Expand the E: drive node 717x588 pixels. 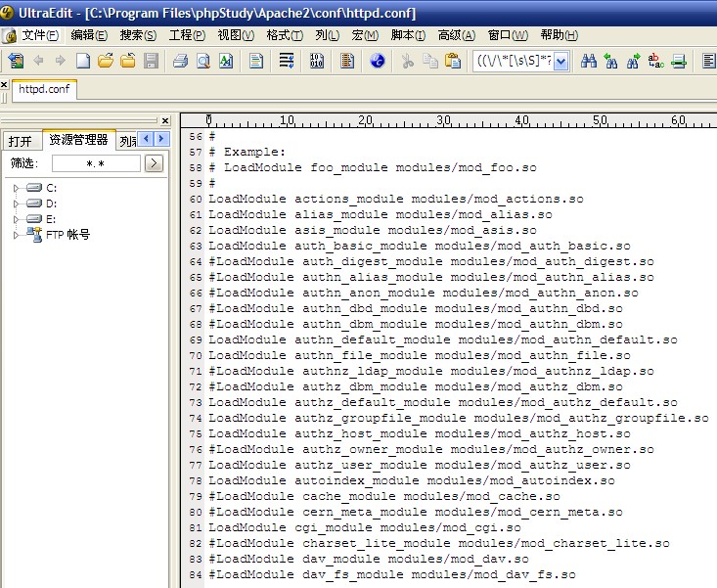tap(16, 219)
